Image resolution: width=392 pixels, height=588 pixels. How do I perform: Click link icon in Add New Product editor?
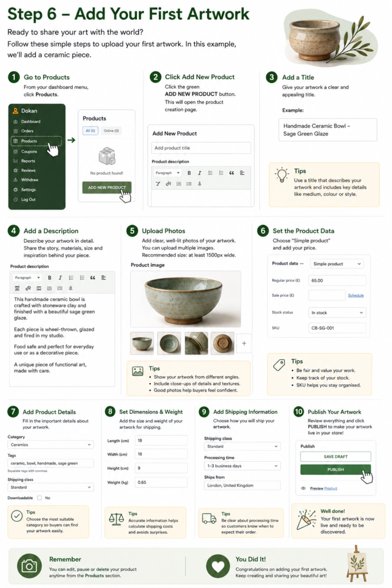point(168,183)
